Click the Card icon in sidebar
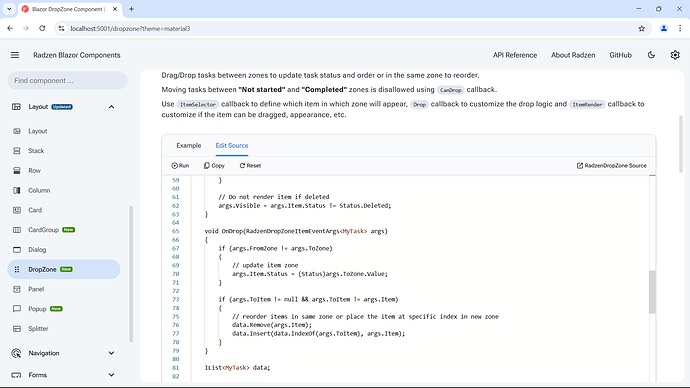 (17, 210)
